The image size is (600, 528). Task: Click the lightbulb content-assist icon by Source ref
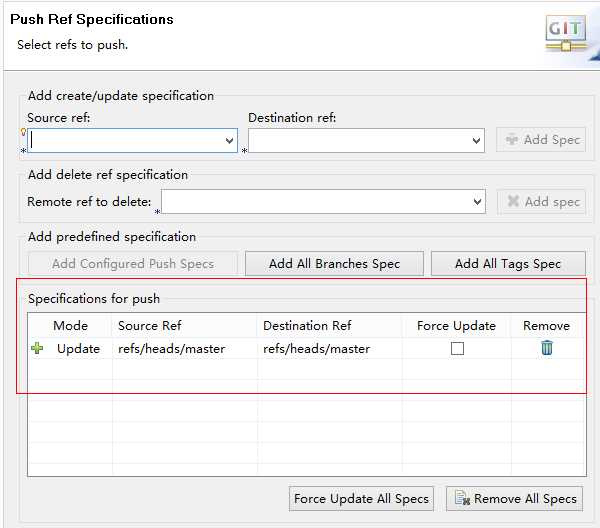[x=23, y=131]
